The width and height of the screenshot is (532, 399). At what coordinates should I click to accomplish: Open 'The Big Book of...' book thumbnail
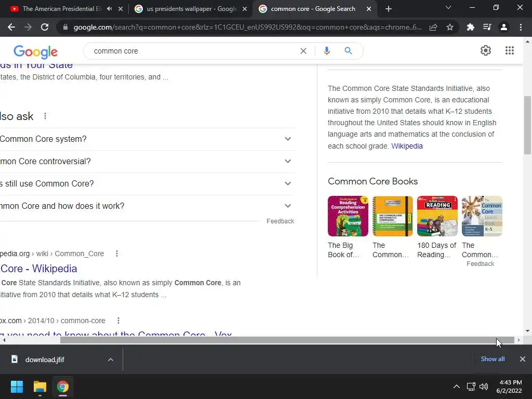pos(348,216)
